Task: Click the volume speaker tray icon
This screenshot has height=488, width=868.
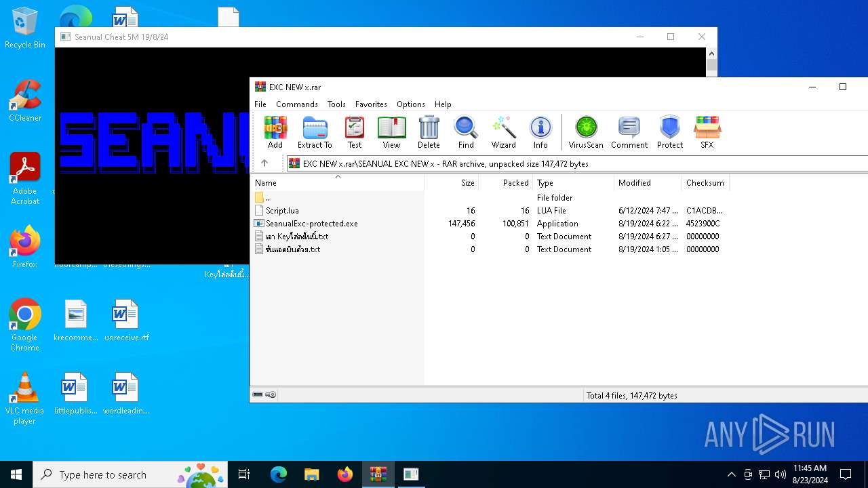Action: tap(781, 474)
